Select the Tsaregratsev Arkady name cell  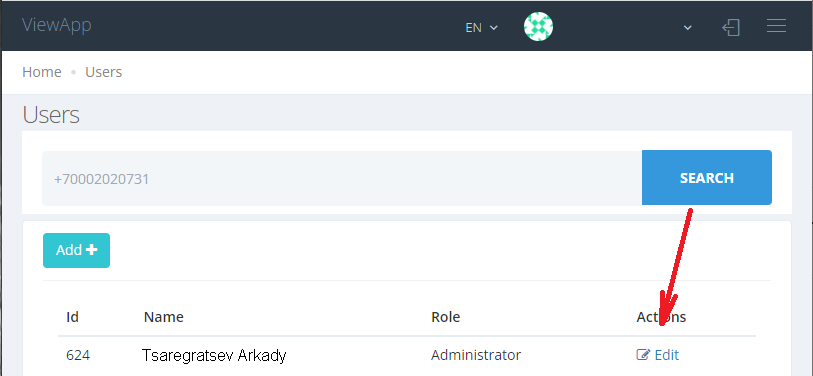point(214,356)
